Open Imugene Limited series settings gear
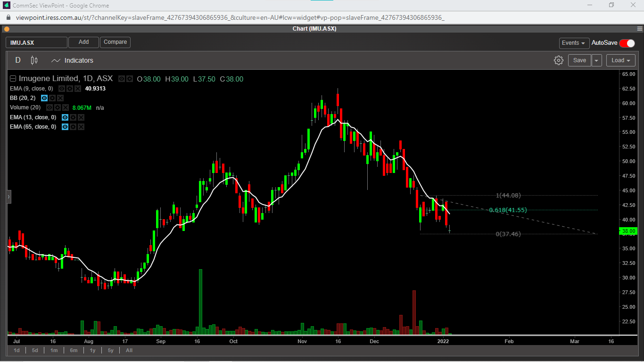 tap(130, 79)
